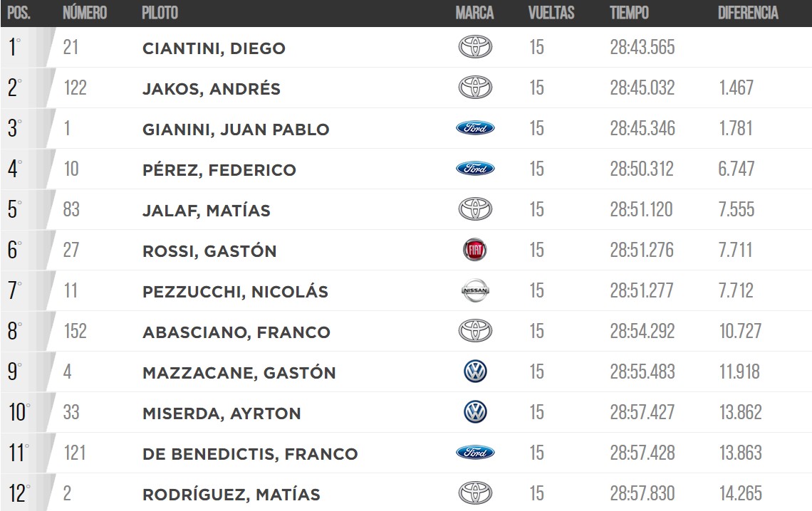Click the TIEMPO column header
The height and width of the screenshot is (511, 812).
point(629,12)
